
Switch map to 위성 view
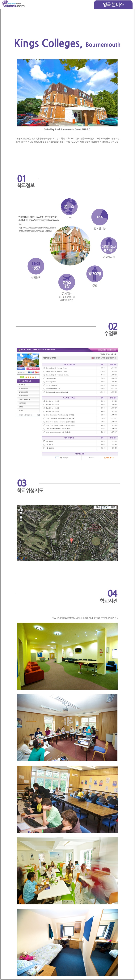click(x=105, y=507)
